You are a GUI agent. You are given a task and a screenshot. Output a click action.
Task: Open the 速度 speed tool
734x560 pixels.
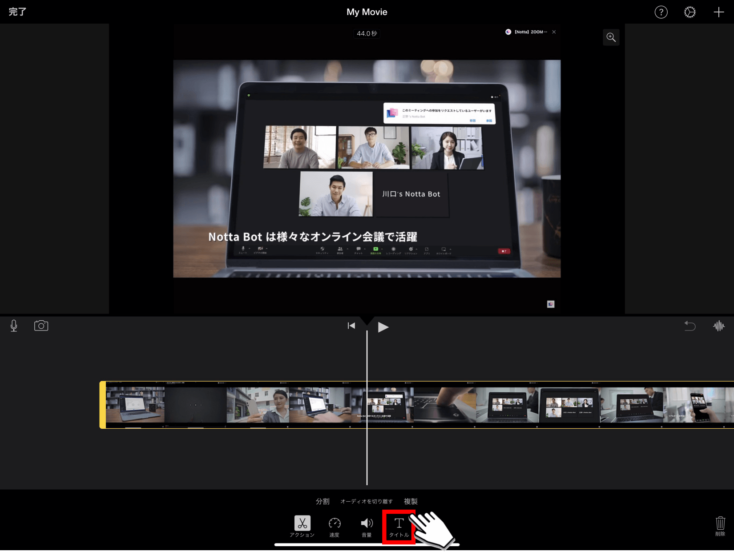tap(335, 528)
